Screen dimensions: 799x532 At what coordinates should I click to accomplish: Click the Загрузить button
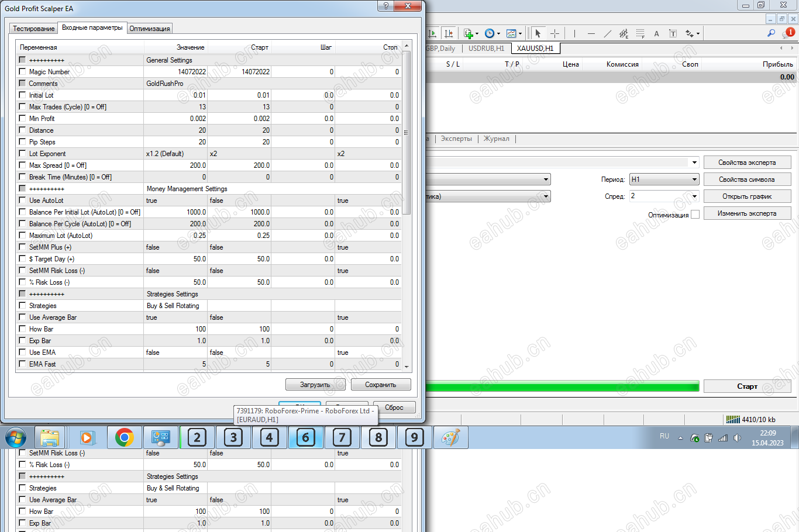315,385
